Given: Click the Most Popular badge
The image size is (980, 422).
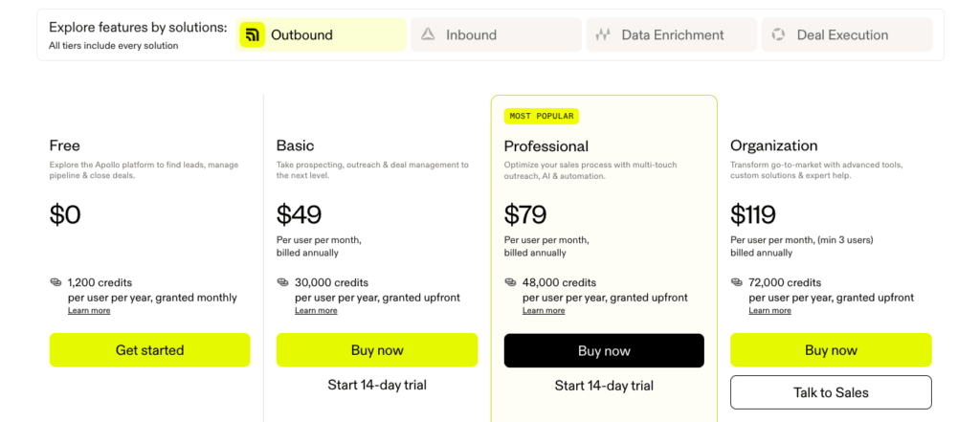Looking at the screenshot, I should [542, 117].
